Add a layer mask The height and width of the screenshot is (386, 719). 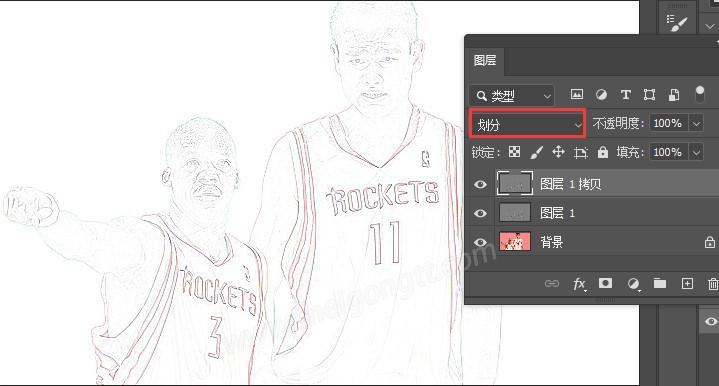[x=605, y=283]
